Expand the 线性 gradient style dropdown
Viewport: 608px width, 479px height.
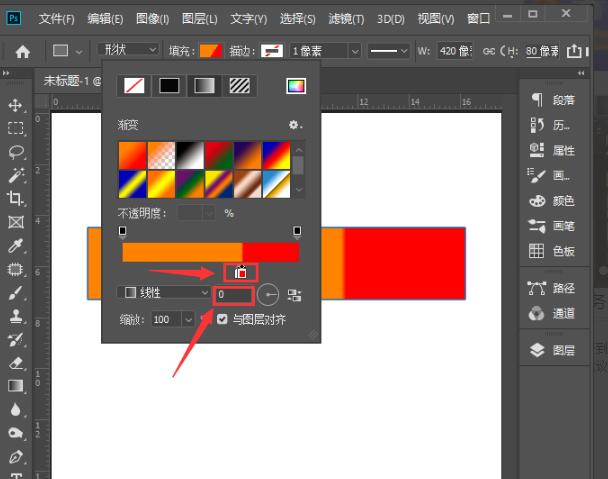coord(163,292)
